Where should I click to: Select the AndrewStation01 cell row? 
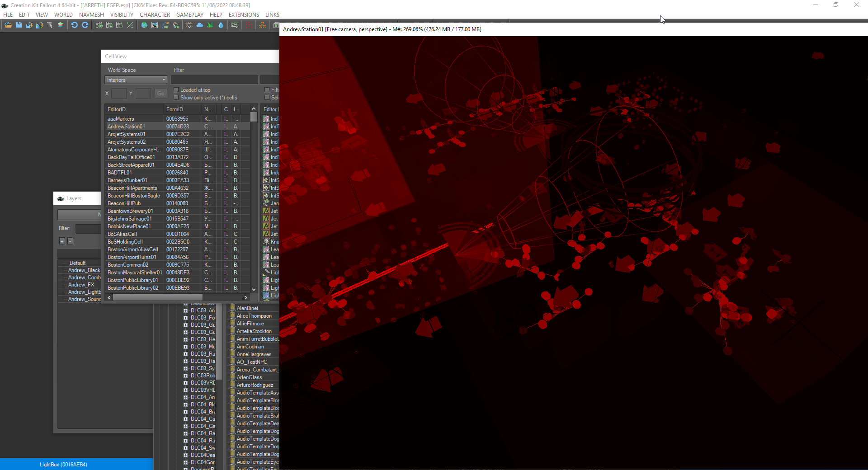[177, 127]
